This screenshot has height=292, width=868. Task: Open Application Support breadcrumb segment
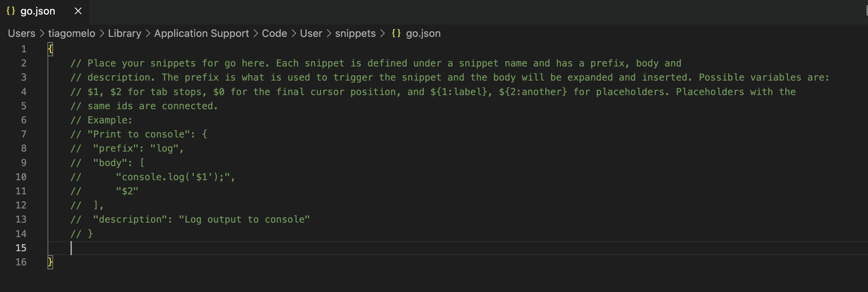click(x=201, y=33)
